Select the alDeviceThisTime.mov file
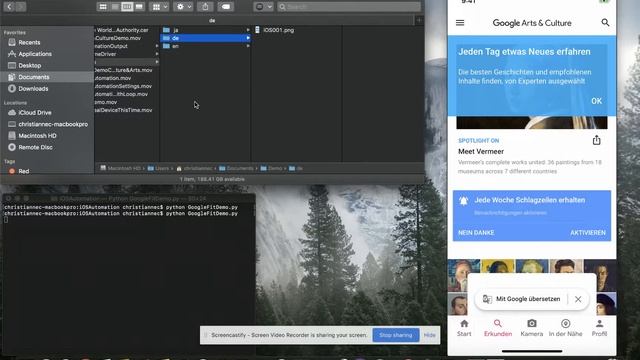The width and height of the screenshot is (640, 360). tap(123, 110)
